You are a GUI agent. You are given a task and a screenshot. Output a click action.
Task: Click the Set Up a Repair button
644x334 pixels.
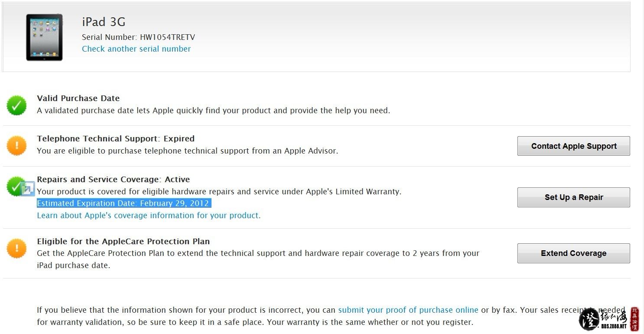(x=574, y=197)
